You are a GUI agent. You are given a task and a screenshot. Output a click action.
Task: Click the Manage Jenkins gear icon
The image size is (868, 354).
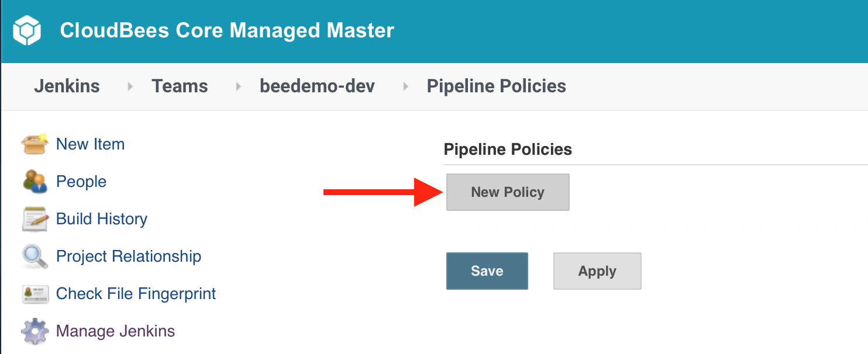(35, 331)
